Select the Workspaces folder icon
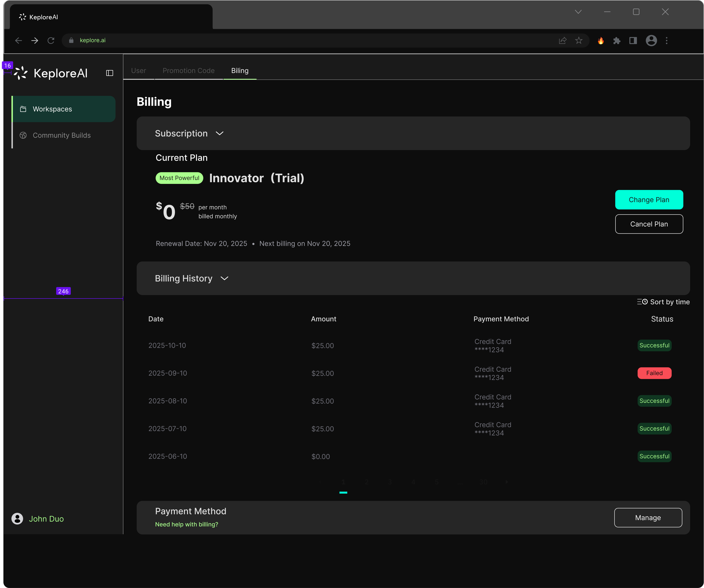The height and width of the screenshot is (588, 704). point(23,109)
